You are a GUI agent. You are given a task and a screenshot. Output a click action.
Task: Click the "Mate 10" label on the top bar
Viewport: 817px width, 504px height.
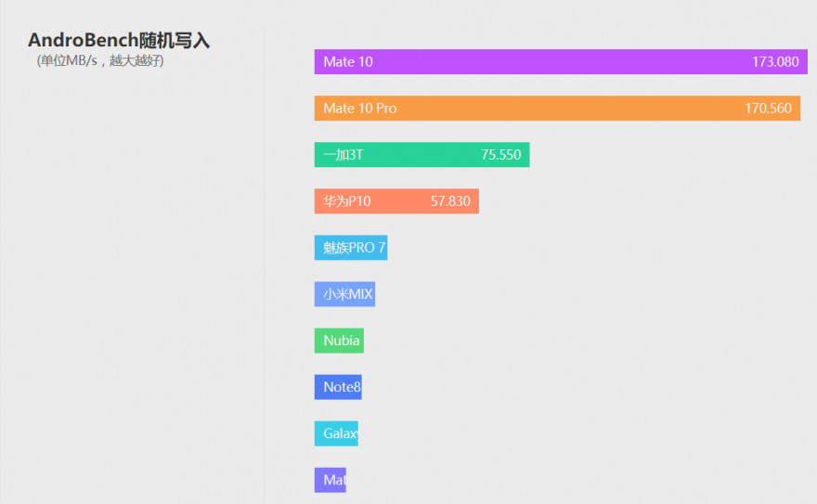(x=348, y=62)
